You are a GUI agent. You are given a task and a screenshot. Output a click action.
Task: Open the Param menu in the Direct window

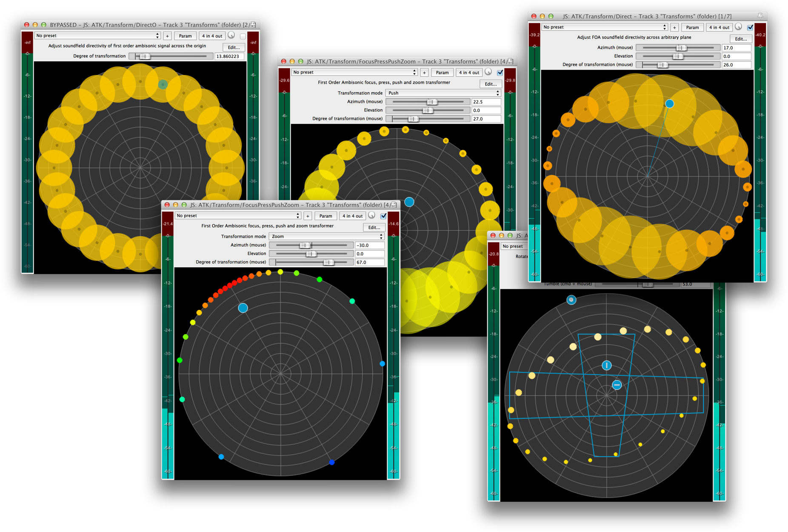(x=692, y=27)
